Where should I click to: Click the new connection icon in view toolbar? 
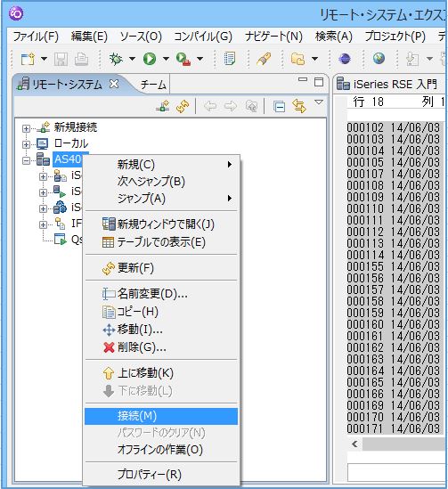(163, 107)
